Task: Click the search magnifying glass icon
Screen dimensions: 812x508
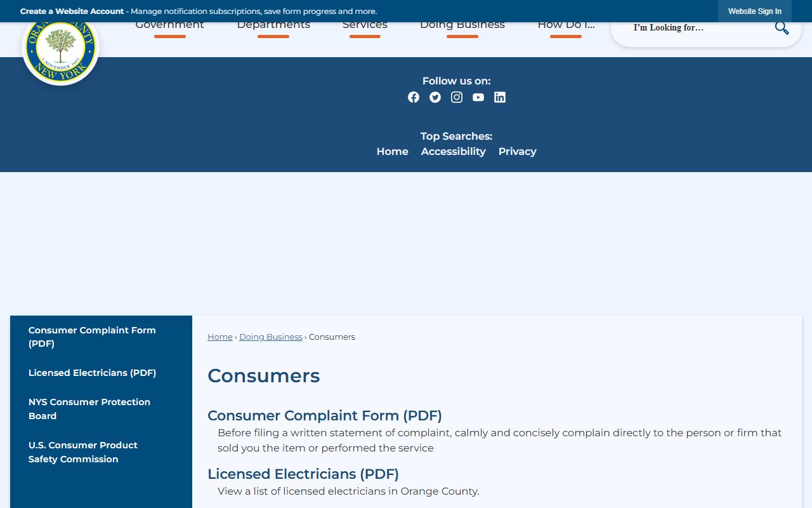Action: click(782, 28)
